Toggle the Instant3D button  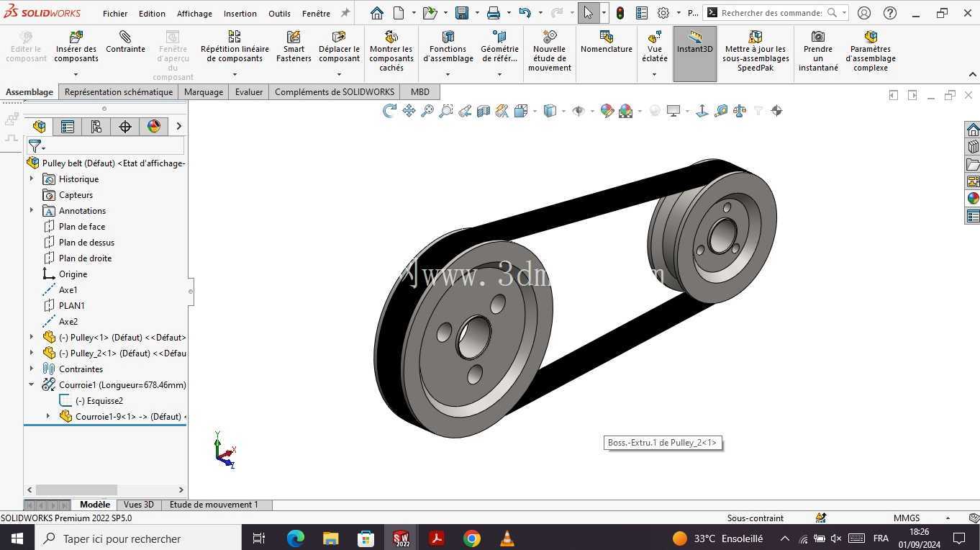point(694,53)
